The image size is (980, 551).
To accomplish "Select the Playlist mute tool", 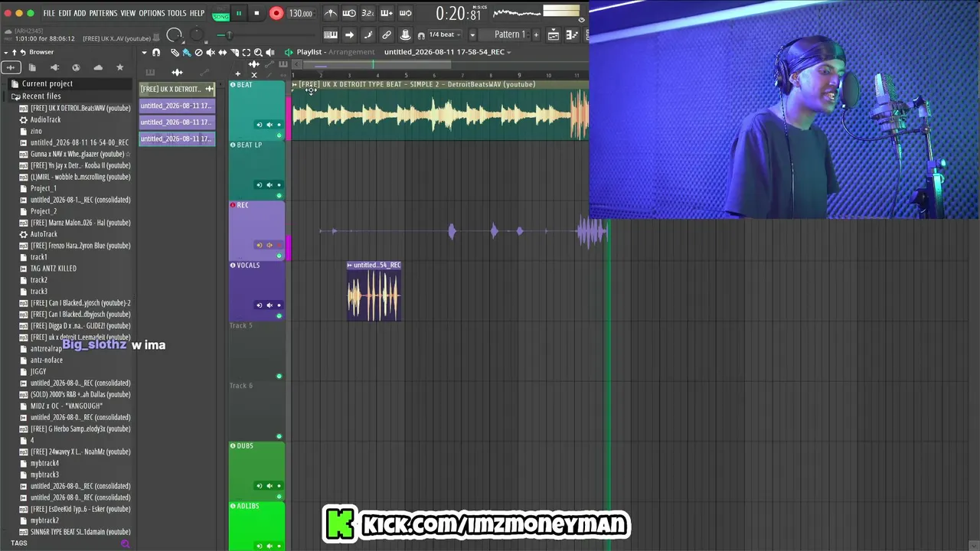I will tap(211, 52).
